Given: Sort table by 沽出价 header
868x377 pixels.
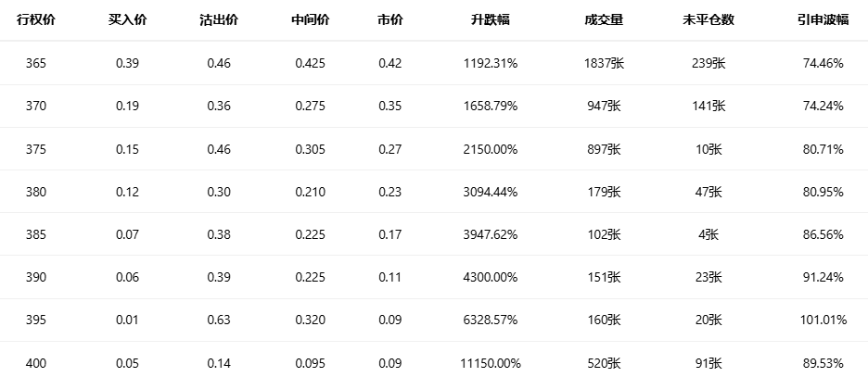Looking at the screenshot, I should pyautogui.click(x=219, y=20).
